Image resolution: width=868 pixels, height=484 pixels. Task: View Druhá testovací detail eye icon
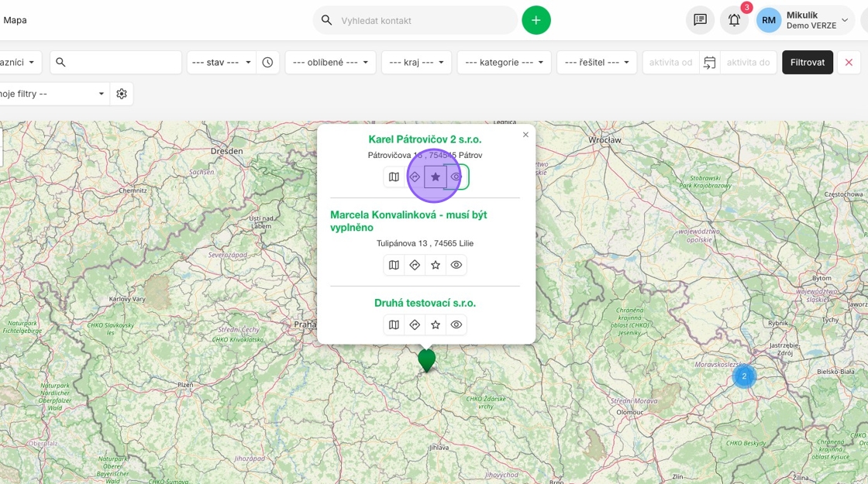pyautogui.click(x=456, y=324)
